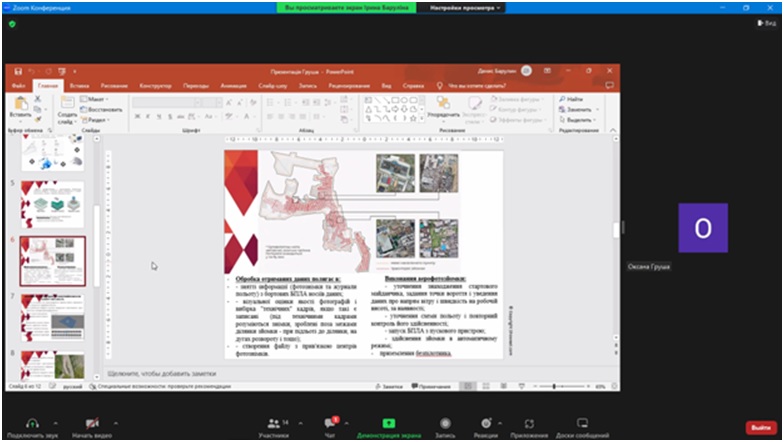Viewport: 784px width, 442px height.
Task: Toggle italic formatting in the Font group
Action: click(x=148, y=116)
